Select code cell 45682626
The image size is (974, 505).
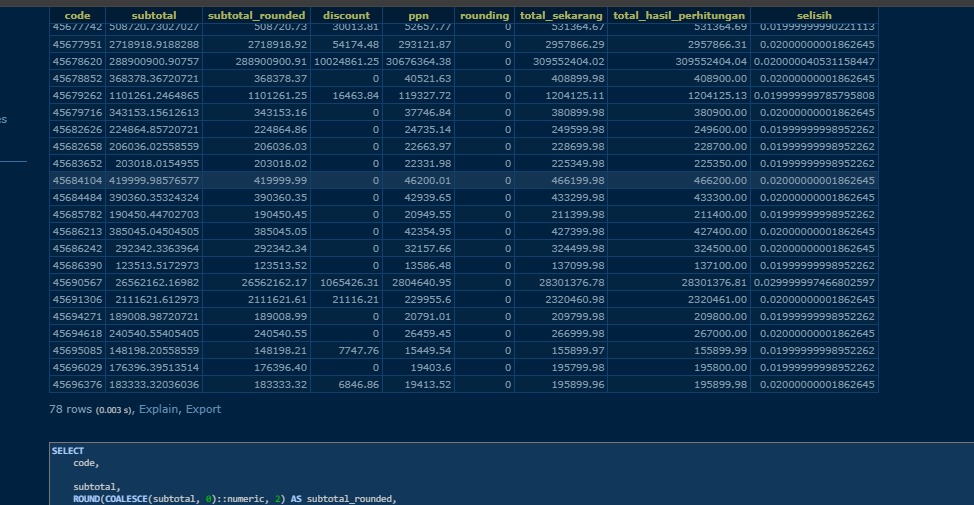pos(77,130)
